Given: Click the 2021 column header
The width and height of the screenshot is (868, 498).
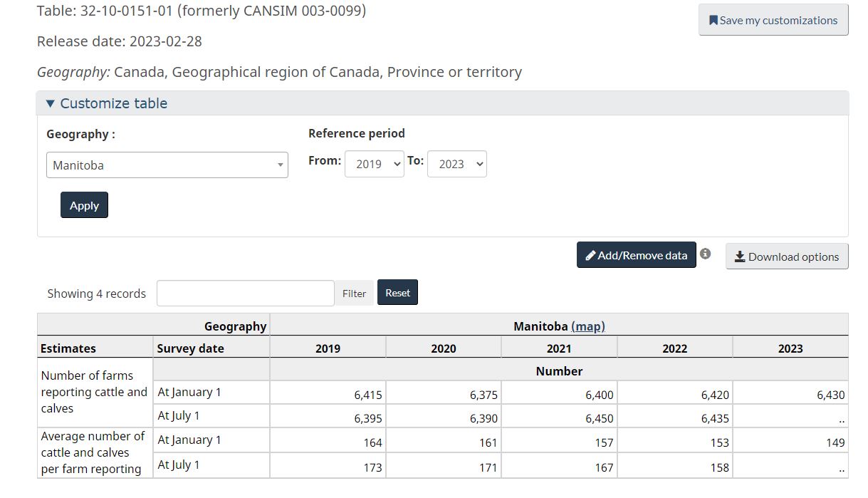Looking at the screenshot, I should click(559, 348).
